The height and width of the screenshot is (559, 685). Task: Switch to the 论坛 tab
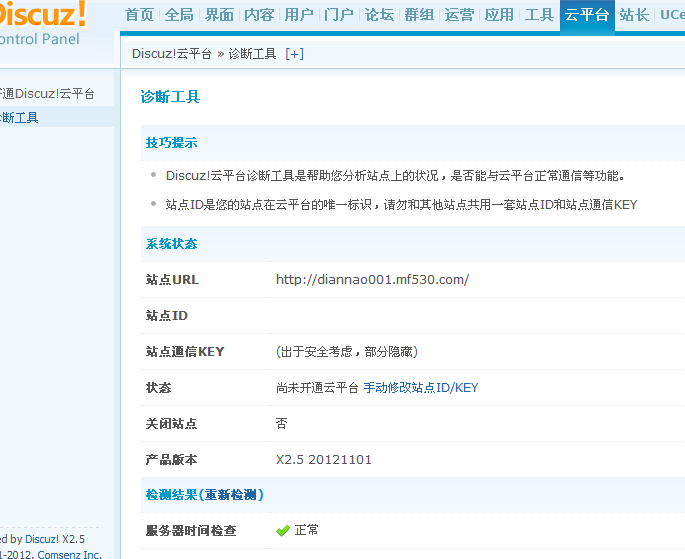pos(379,15)
